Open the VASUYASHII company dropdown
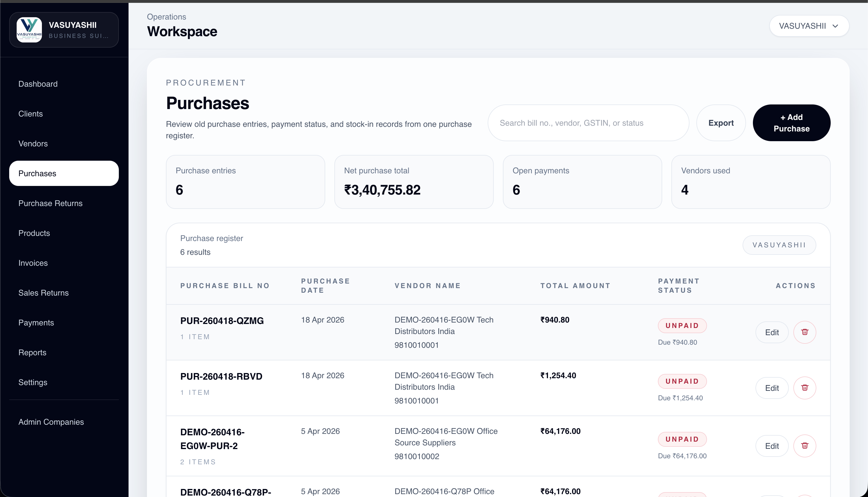The image size is (868, 497). (x=809, y=26)
